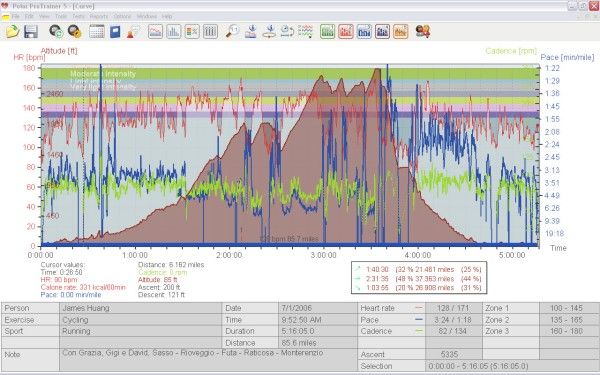600x375 pixels.
Task: Click the 3:00:00 mark on time axis
Action: pos(323,255)
